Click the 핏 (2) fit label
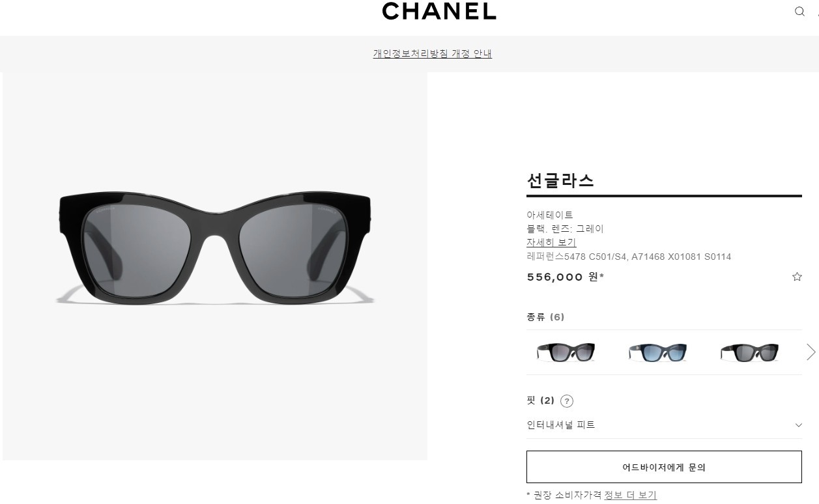 pyautogui.click(x=541, y=400)
